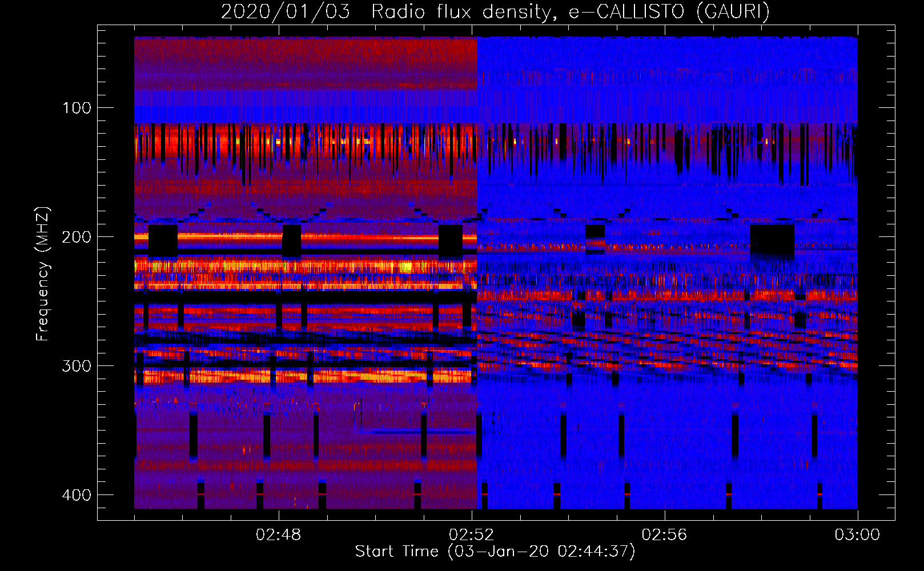The height and width of the screenshot is (571, 924).
Task: Select the 200 frequency axis label
Action: pyautogui.click(x=77, y=237)
